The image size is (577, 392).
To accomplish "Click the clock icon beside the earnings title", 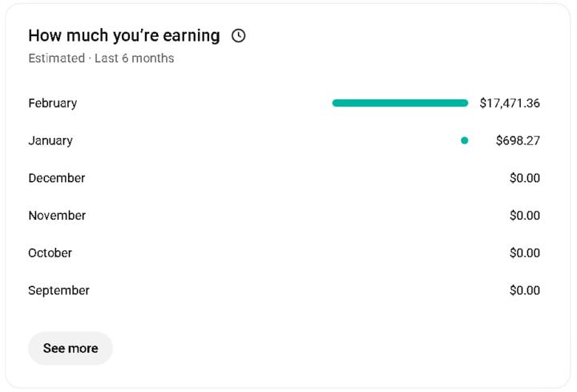I will click(x=238, y=35).
